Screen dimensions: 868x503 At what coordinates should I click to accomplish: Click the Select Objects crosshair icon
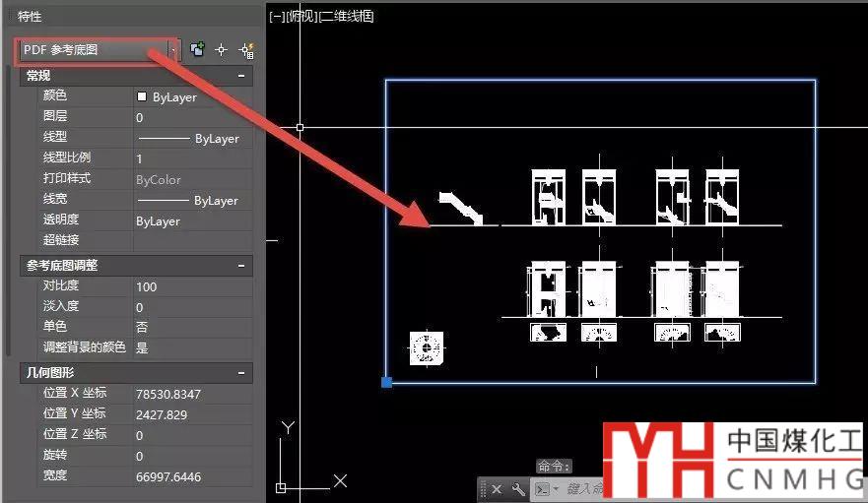pyautogui.click(x=222, y=50)
